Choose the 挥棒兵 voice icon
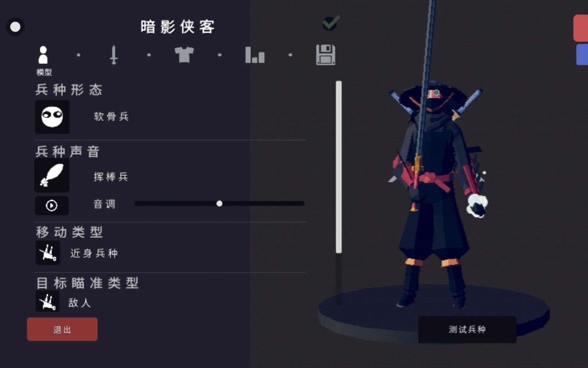 52,176
